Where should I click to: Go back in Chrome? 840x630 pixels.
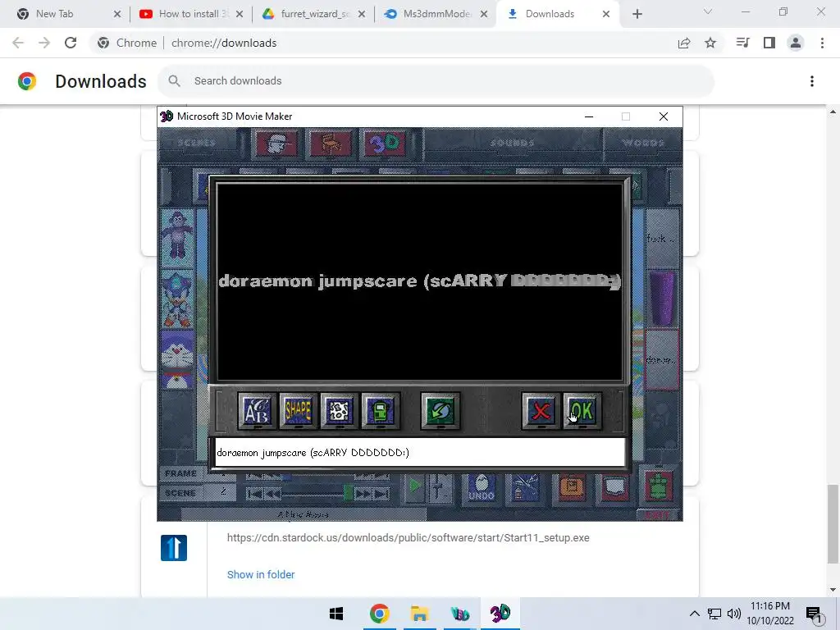point(18,43)
